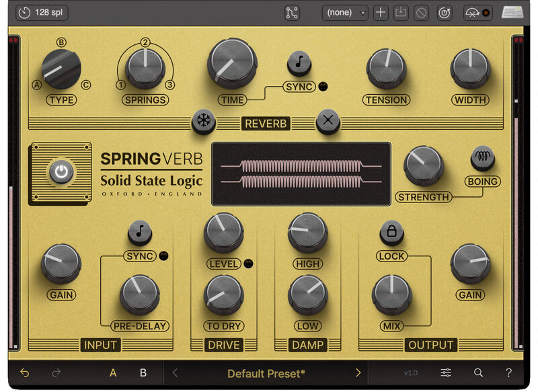Click the automation cloud icon with the dot

click(x=477, y=13)
